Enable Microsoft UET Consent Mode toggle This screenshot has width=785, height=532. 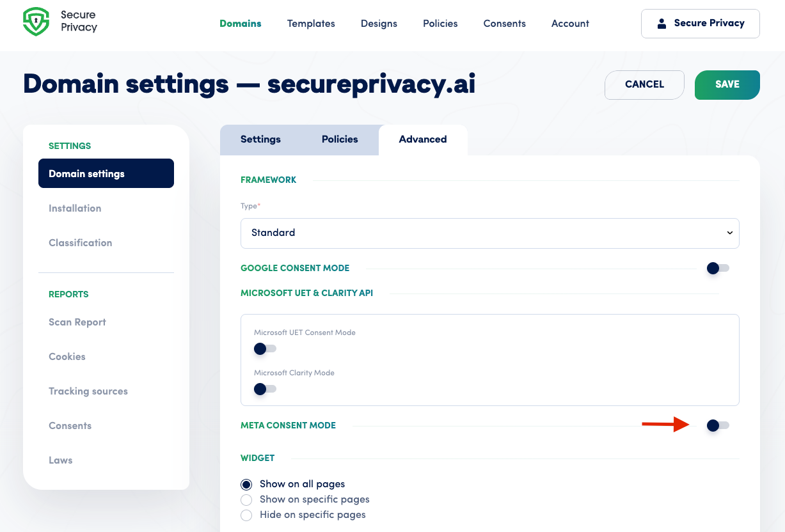coord(265,348)
